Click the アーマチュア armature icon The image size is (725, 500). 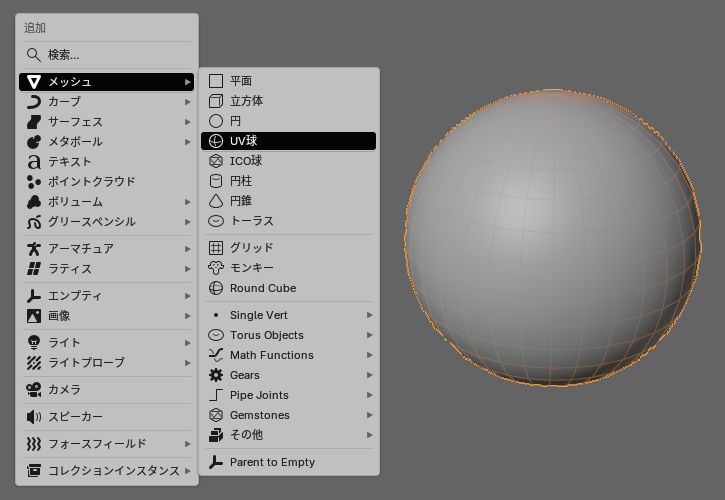[x=34, y=249]
